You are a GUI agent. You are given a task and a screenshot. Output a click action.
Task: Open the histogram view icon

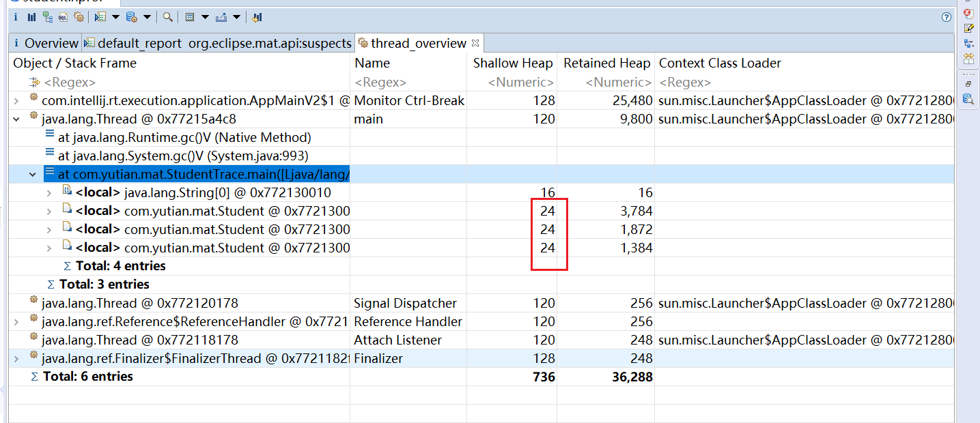(31, 17)
